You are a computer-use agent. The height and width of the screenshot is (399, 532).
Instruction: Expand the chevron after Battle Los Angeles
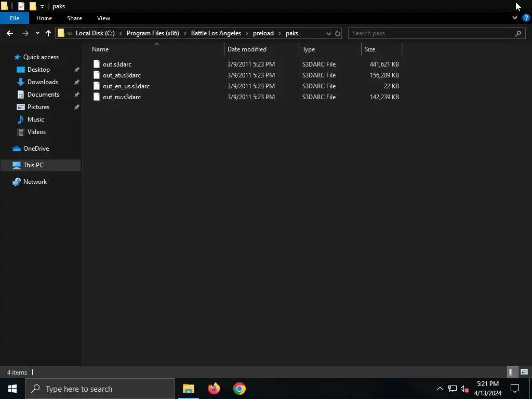click(247, 33)
